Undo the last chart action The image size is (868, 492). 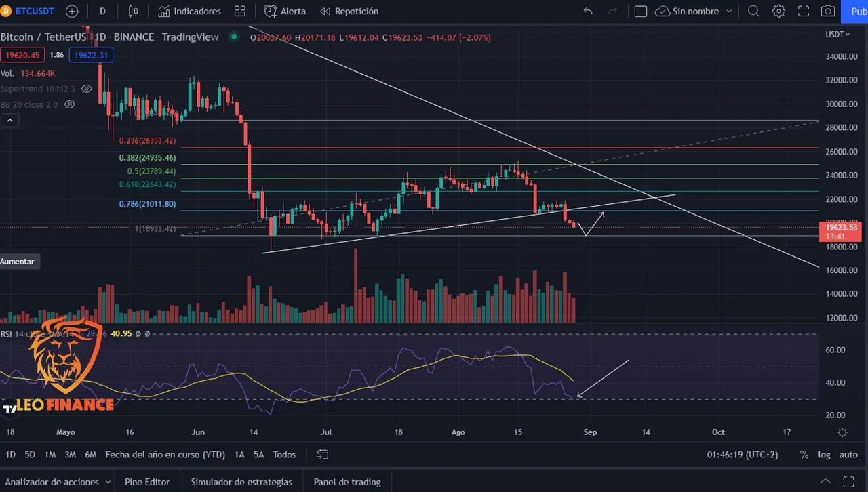coord(588,12)
